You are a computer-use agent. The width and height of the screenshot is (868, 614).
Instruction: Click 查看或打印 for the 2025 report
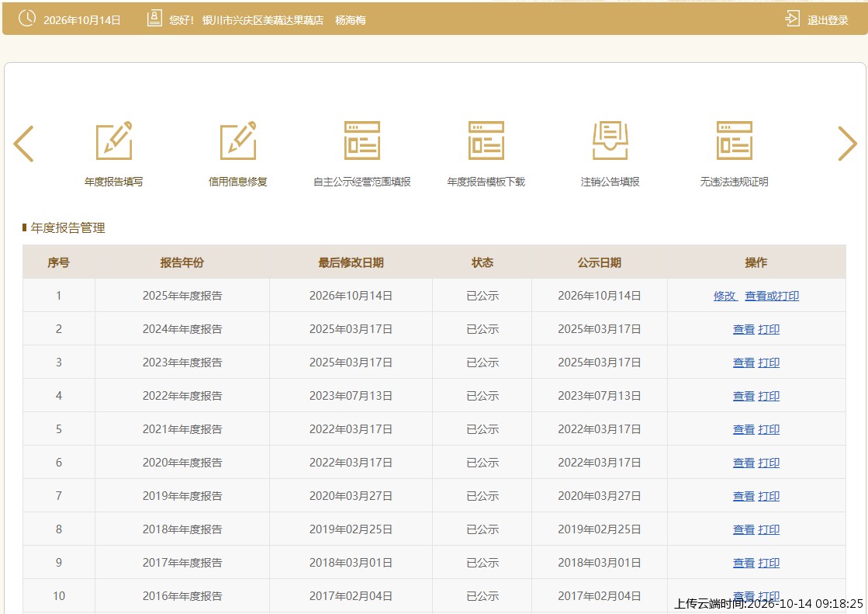click(x=772, y=296)
